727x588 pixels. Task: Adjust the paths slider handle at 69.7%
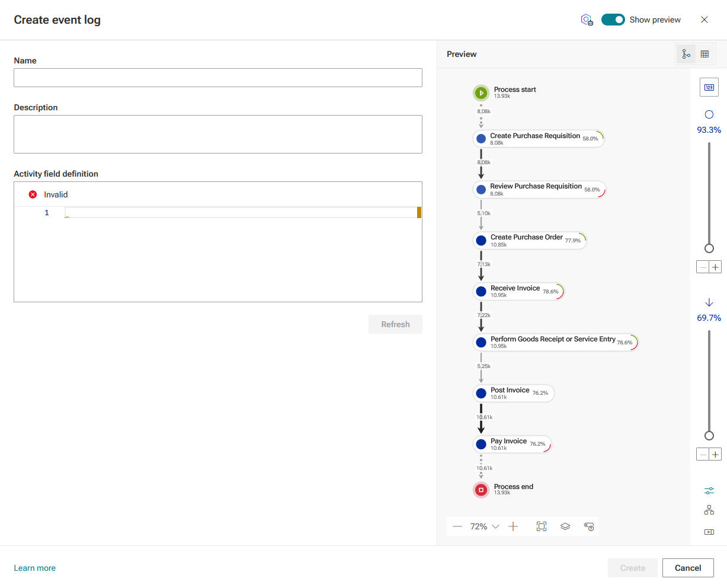709,436
